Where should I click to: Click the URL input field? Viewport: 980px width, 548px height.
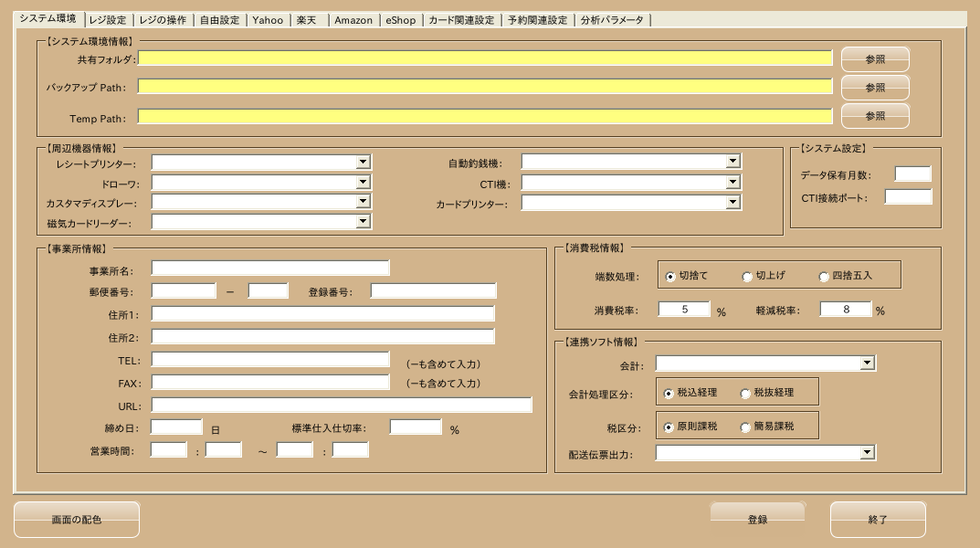click(342, 405)
